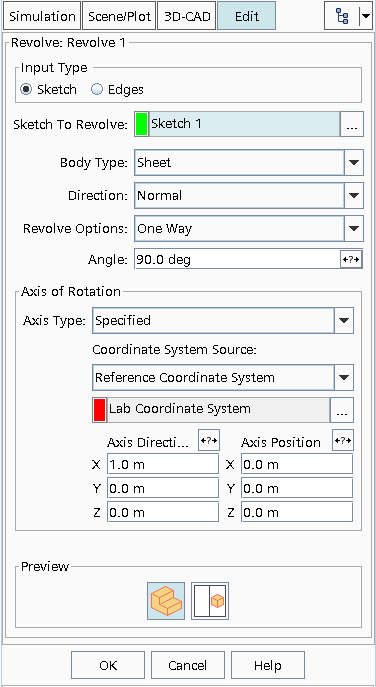
Task: Click the split view preview icon
Action: (x=210, y=601)
